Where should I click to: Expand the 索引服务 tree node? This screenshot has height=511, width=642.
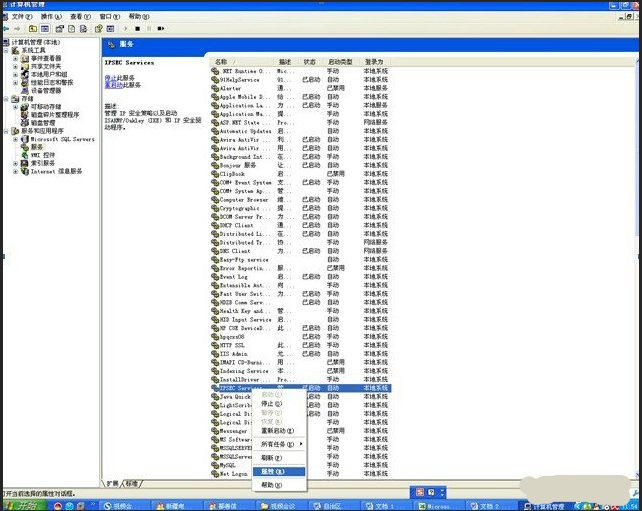pos(16,163)
